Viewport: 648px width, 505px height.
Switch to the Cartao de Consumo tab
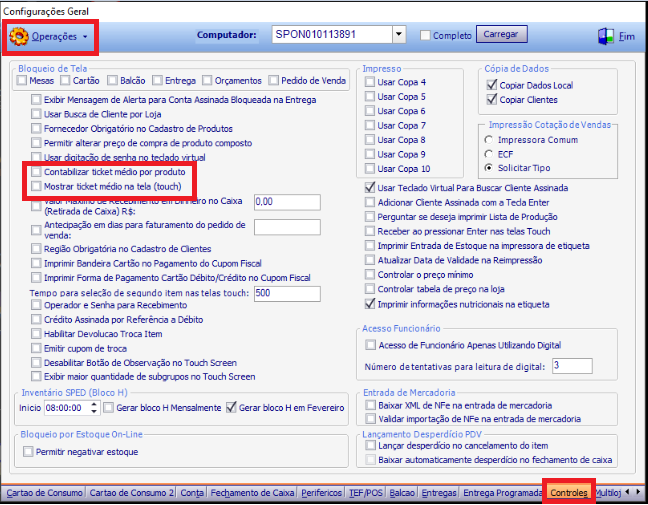44,493
